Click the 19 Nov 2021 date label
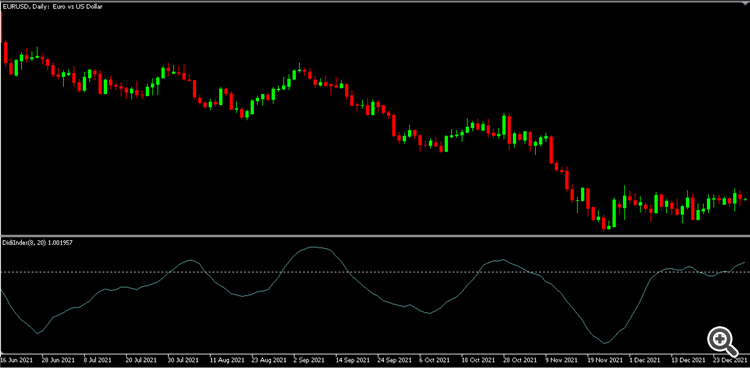750x368 pixels. (604, 359)
